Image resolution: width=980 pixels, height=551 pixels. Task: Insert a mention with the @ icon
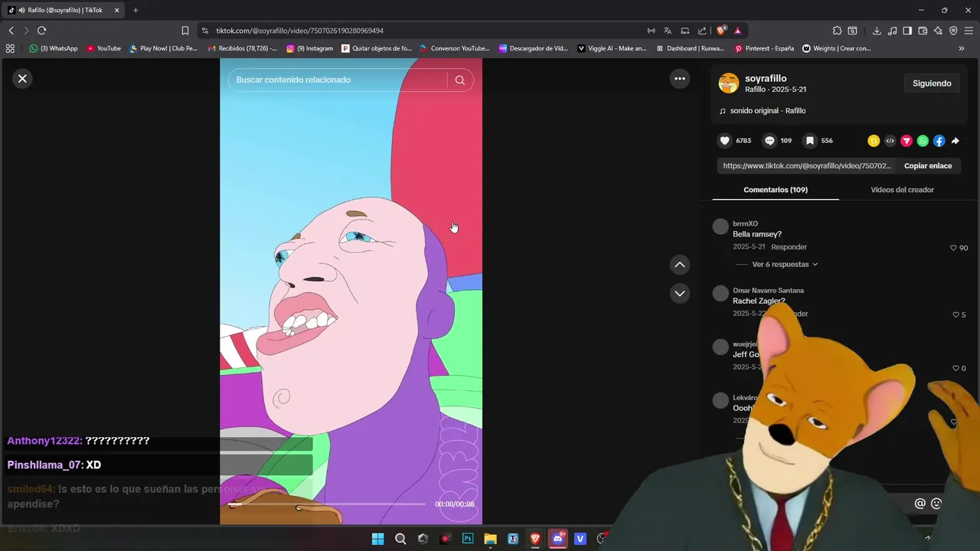point(920,504)
